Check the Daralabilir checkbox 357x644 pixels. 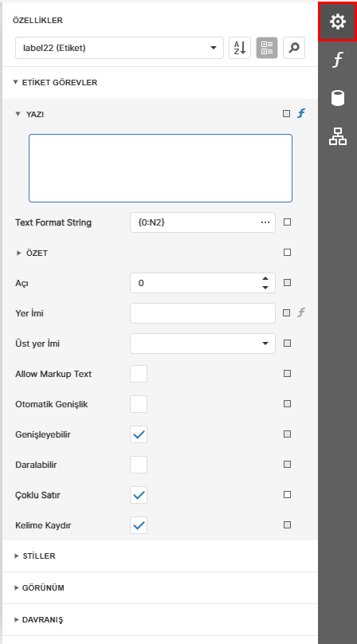pyautogui.click(x=139, y=465)
